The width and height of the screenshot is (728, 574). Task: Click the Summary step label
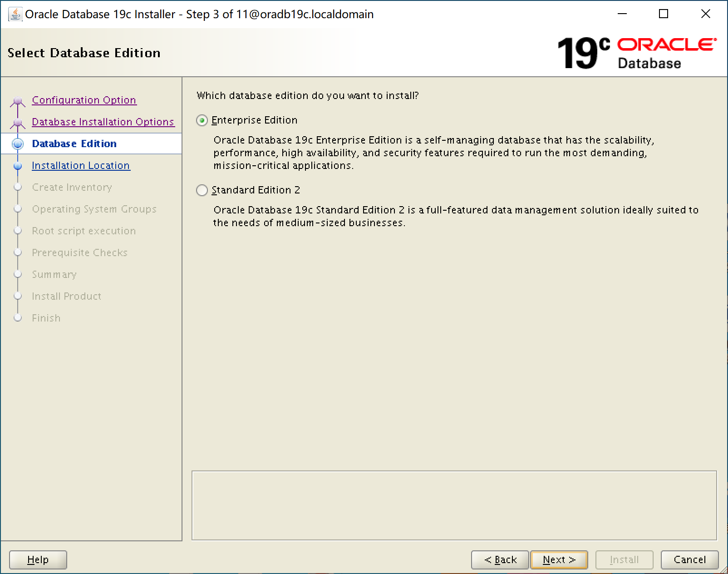(54, 274)
